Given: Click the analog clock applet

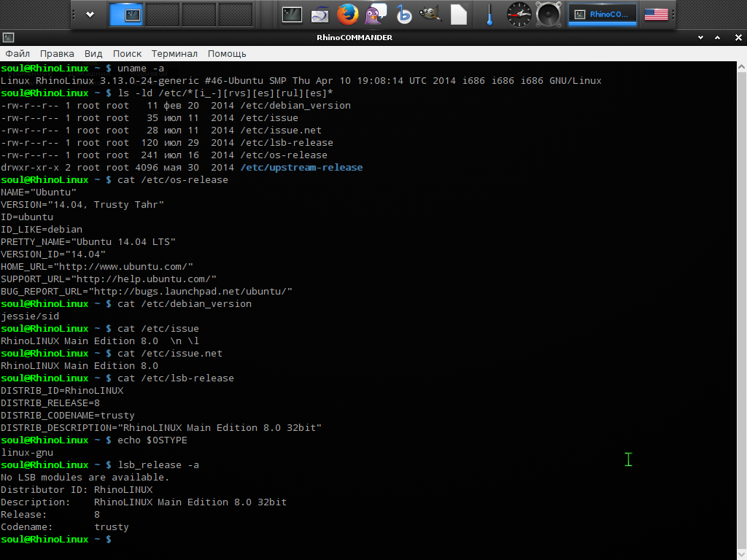Looking at the screenshot, I should click(519, 15).
